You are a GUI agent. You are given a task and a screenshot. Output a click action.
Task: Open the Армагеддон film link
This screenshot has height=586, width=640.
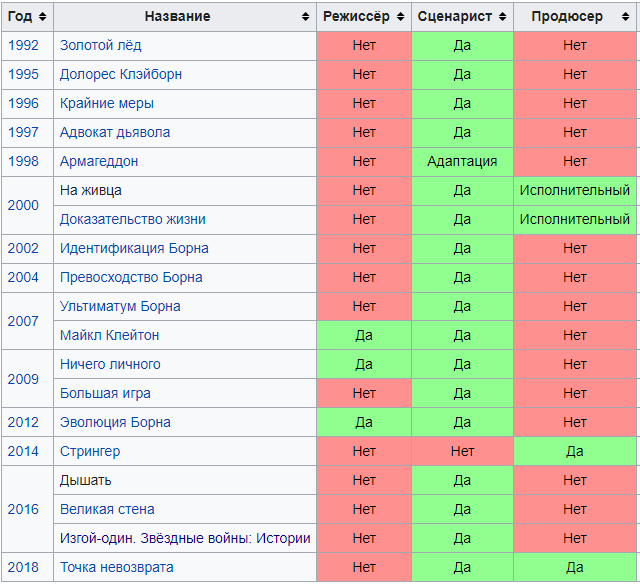(98, 161)
